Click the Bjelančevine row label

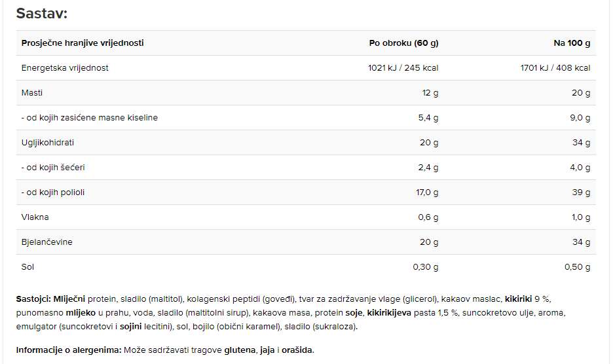pyautogui.click(x=47, y=242)
